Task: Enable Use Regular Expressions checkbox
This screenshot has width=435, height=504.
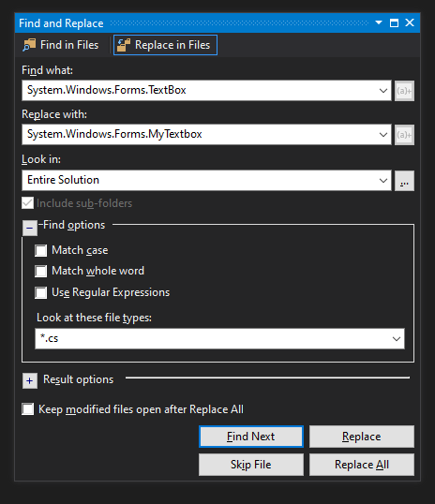Action: coord(41,292)
